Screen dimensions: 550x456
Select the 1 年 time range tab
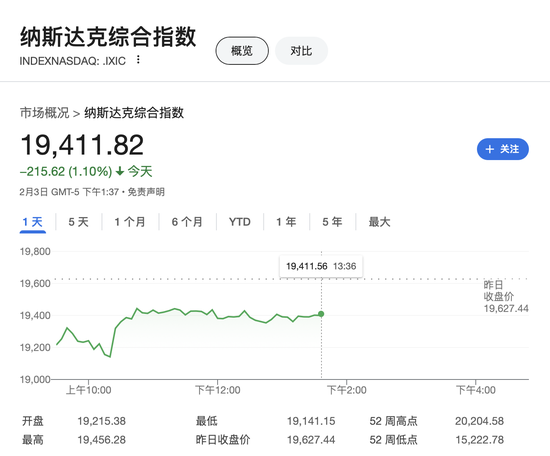[286, 222]
